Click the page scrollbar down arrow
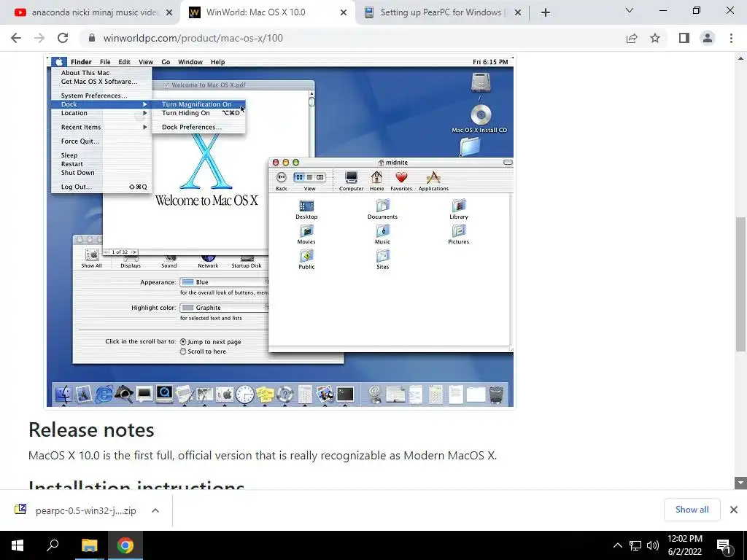This screenshot has width=747, height=560. 740,483
